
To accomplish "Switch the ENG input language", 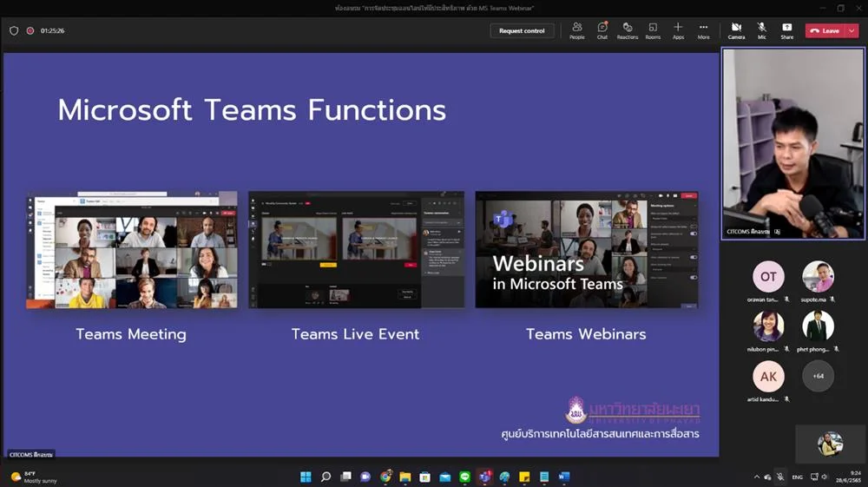I will (x=797, y=477).
